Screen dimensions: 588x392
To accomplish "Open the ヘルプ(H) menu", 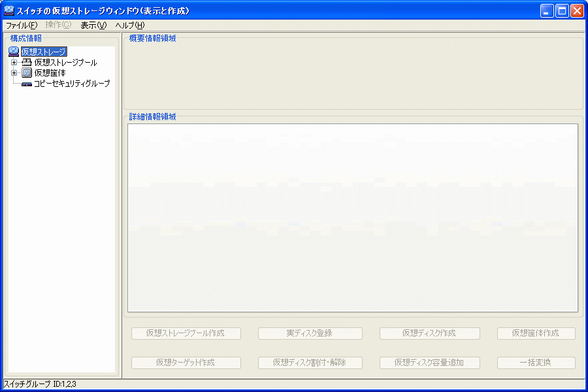I will pyautogui.click(x=130, y=25).
